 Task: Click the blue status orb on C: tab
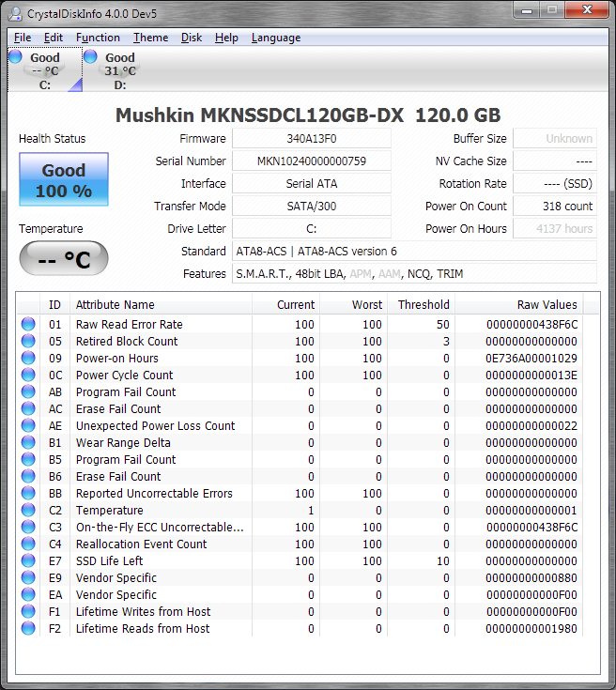click(x=15, y=56)
